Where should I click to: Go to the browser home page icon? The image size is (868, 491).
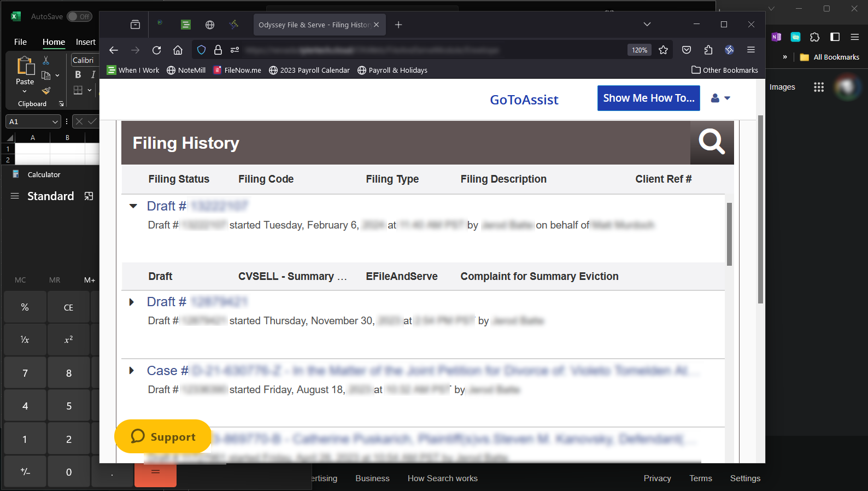coord(178,50)
